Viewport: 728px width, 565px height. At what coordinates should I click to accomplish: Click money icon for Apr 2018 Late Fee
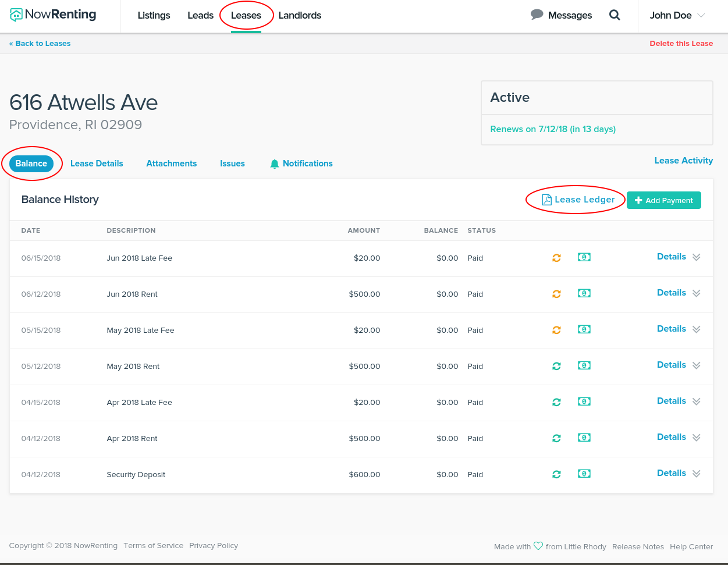[584, 401]
